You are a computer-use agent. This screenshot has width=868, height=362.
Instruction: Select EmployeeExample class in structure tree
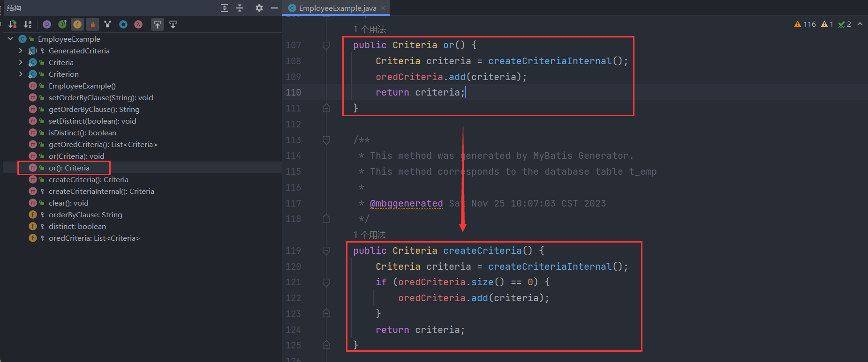69,39
